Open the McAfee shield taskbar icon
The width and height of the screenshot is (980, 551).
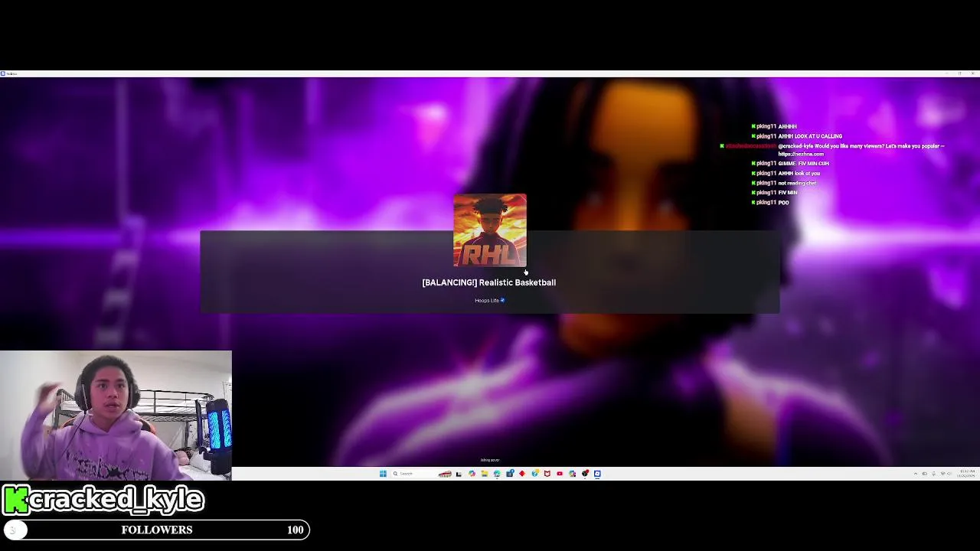(x=547, y=474)
